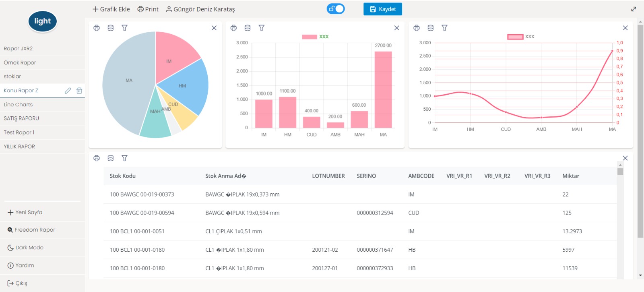
Task: Toggle the lock edit switch
Action: point(336,9)
